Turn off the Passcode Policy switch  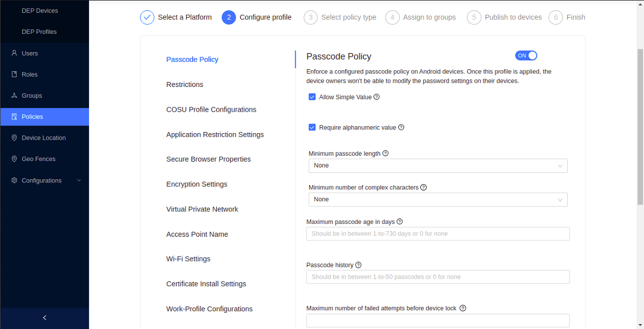(526, 56)
